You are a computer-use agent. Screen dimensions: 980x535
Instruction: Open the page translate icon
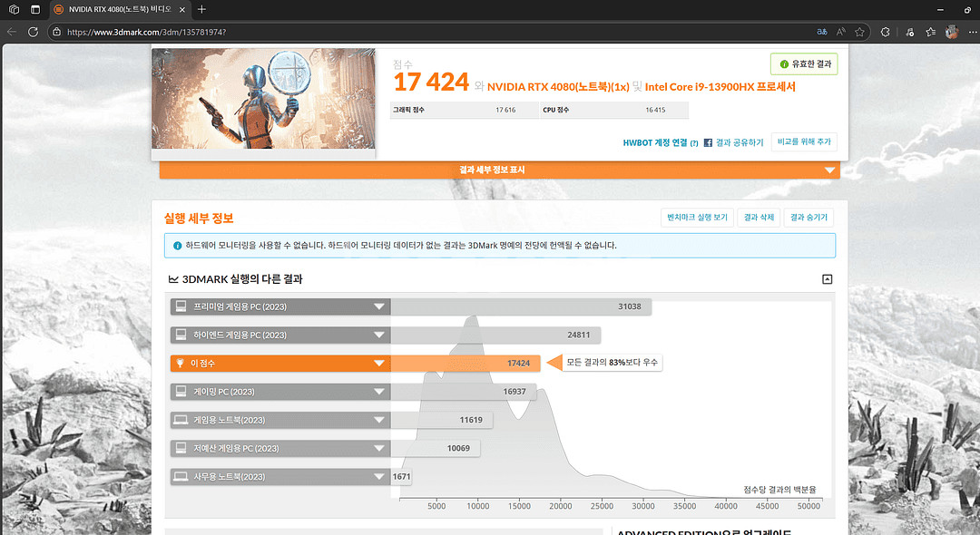tap(822, 32)
